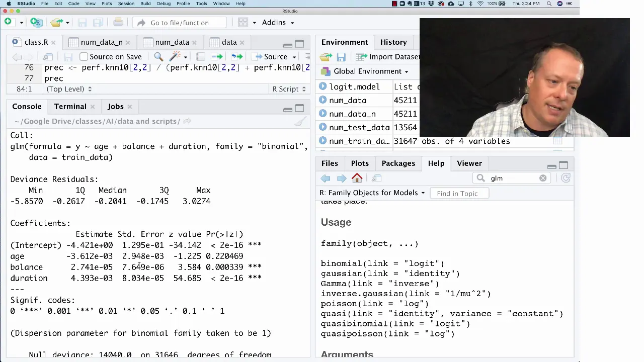644x362 pixels.
Task: Save the current document in main toolbar
Action: coord(83,22)
